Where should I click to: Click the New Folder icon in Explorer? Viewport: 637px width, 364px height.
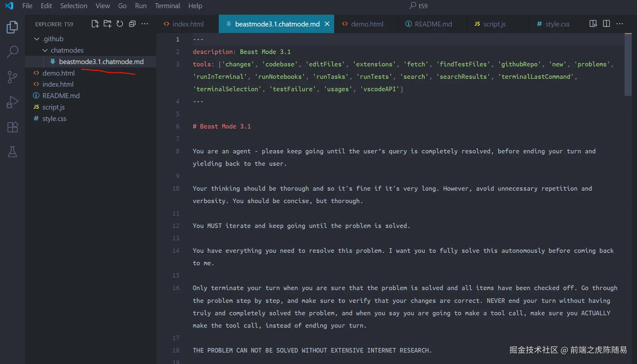click(x=107, y=24)
